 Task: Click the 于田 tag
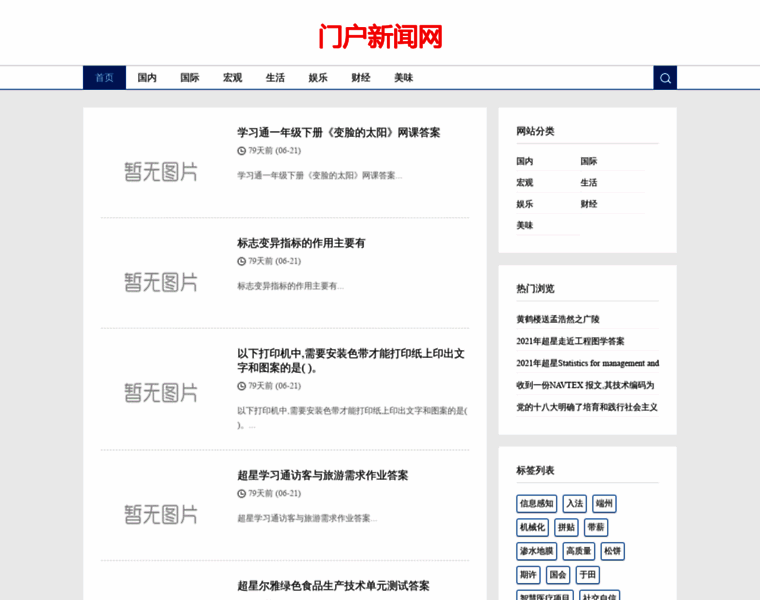[x=587, y=575]
